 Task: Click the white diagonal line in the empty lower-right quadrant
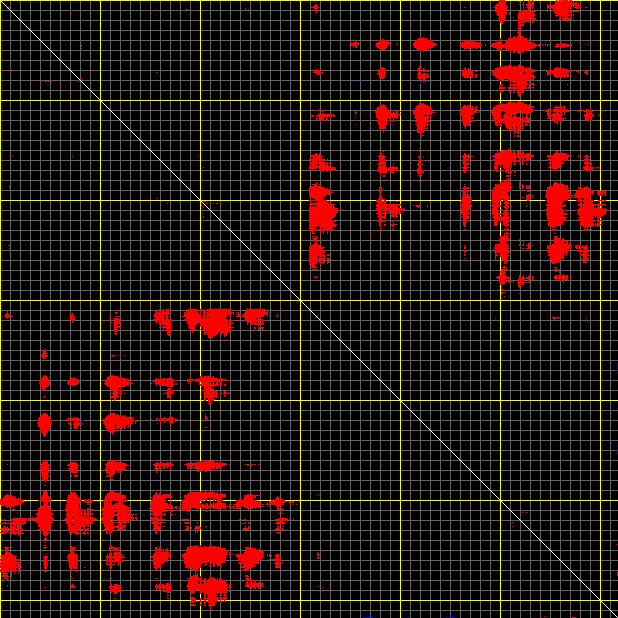450,450
